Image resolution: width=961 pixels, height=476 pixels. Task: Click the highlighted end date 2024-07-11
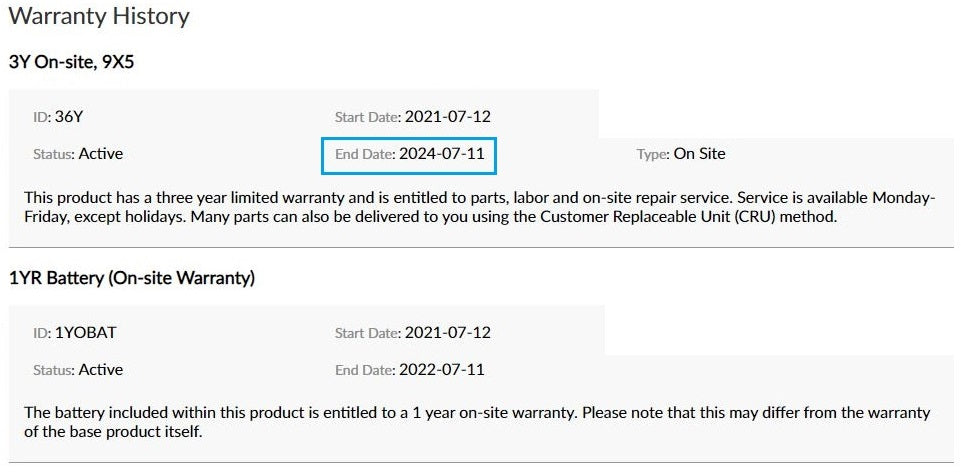[441, 154]
